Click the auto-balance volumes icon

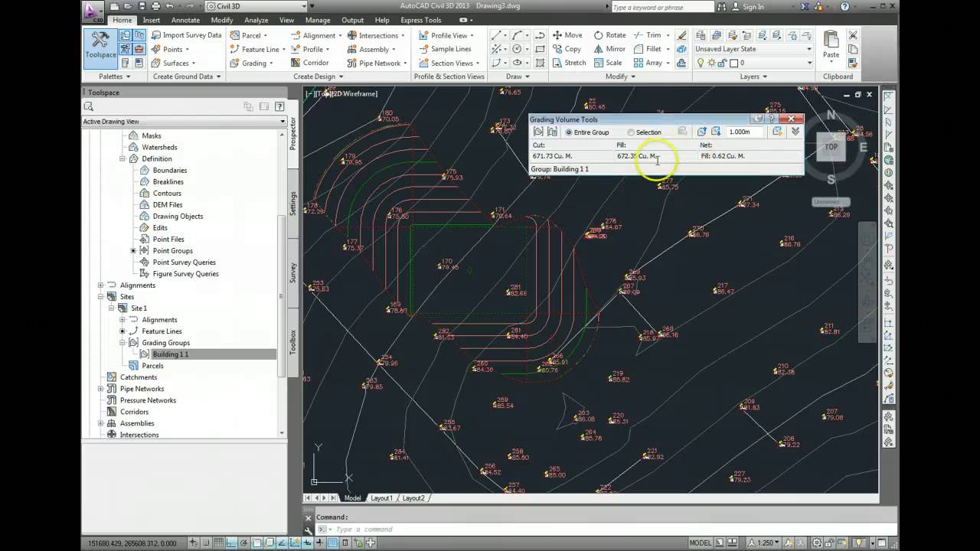click(x=777, y=132)
